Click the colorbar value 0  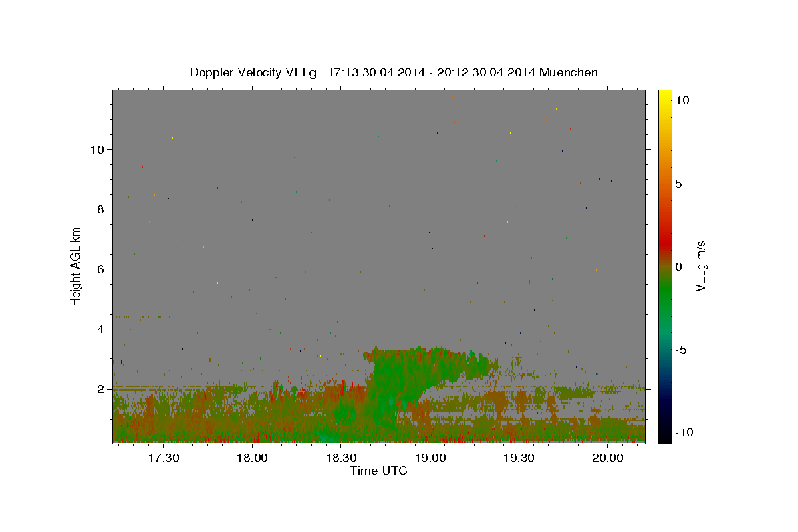678,267
